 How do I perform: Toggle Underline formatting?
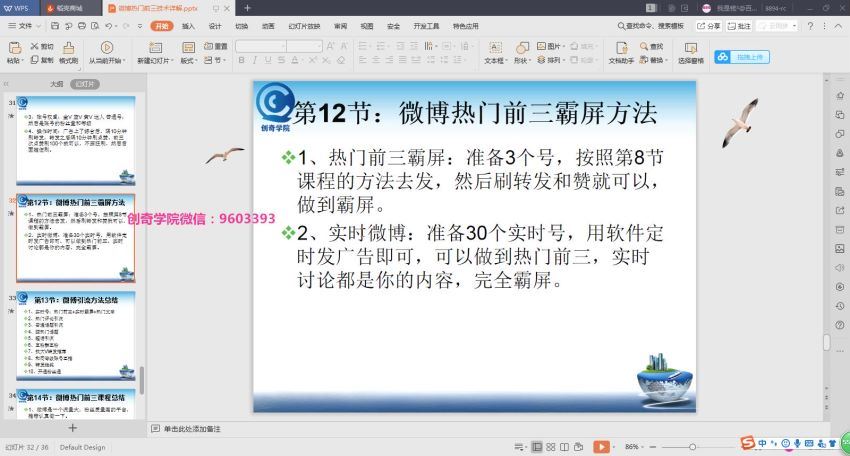(268, 60)
